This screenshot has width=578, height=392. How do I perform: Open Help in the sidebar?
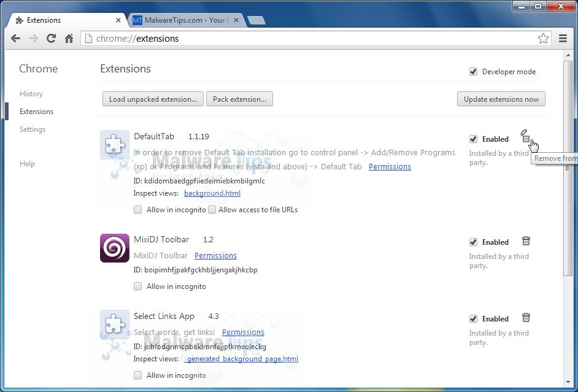(27, 164)
